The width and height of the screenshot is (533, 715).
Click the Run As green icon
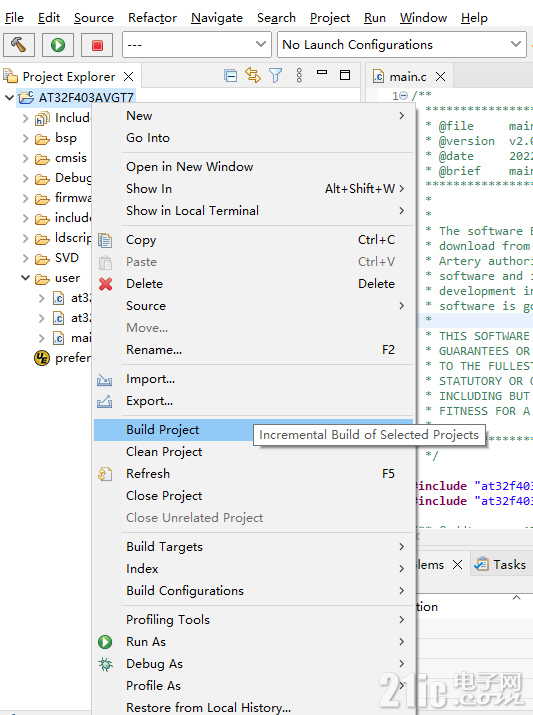coord(105,642)
